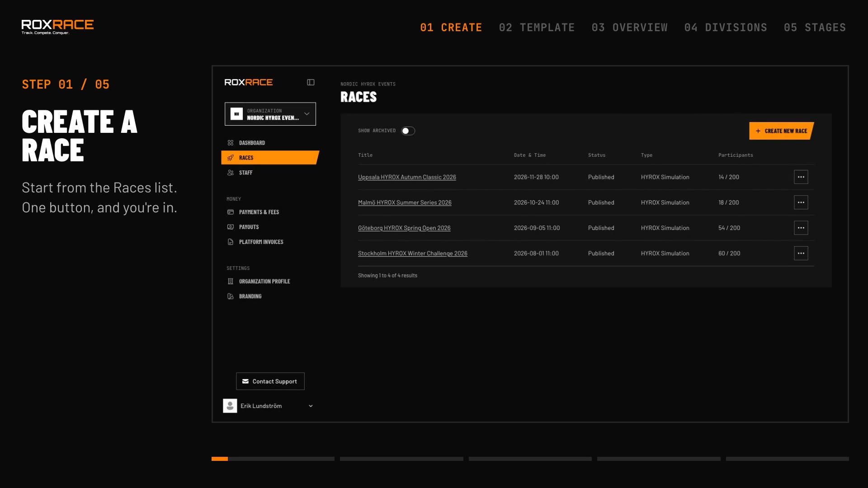
Task: Jump to first progress bar segment
Action: [x=273, y=459]
